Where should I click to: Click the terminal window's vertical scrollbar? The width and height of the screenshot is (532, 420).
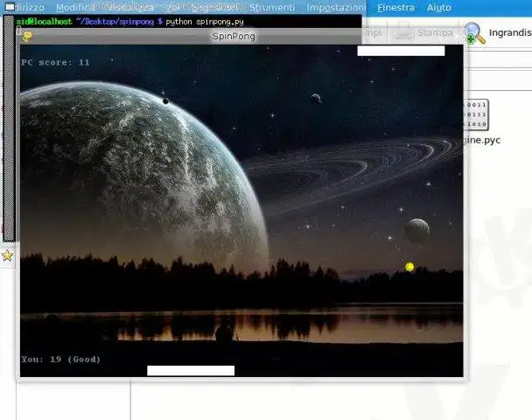tap(9, 129)
